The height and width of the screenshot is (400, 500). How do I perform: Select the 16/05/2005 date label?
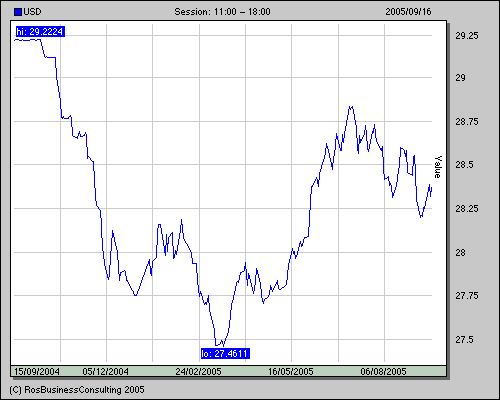pyautogui.click(x=291, y=371)
